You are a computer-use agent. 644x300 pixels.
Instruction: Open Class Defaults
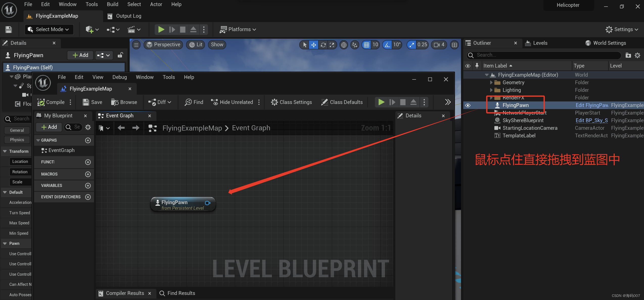(x=342, y=102)
